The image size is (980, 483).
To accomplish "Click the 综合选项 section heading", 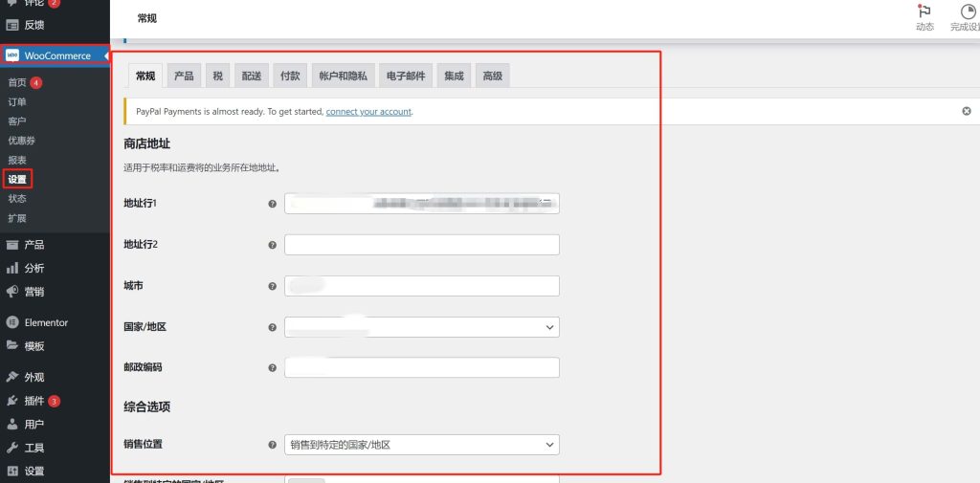I will pos(146,407).
